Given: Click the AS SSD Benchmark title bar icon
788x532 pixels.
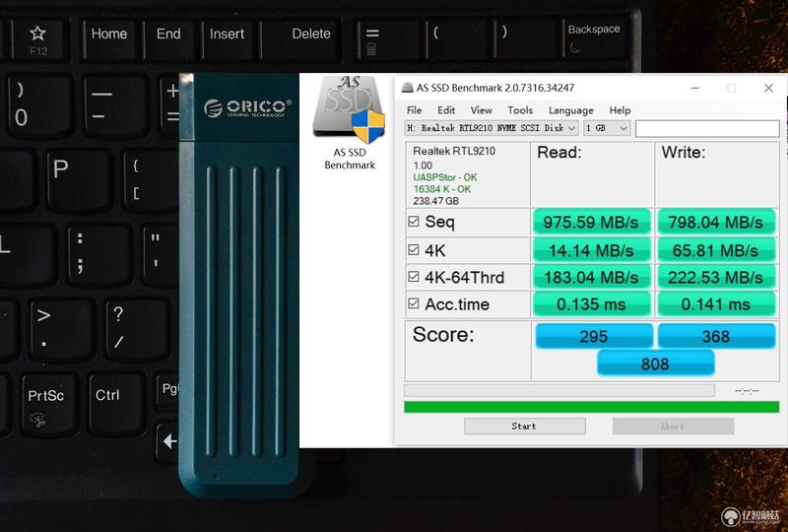Looking at the screenshot, I should (x=408, y=88).
